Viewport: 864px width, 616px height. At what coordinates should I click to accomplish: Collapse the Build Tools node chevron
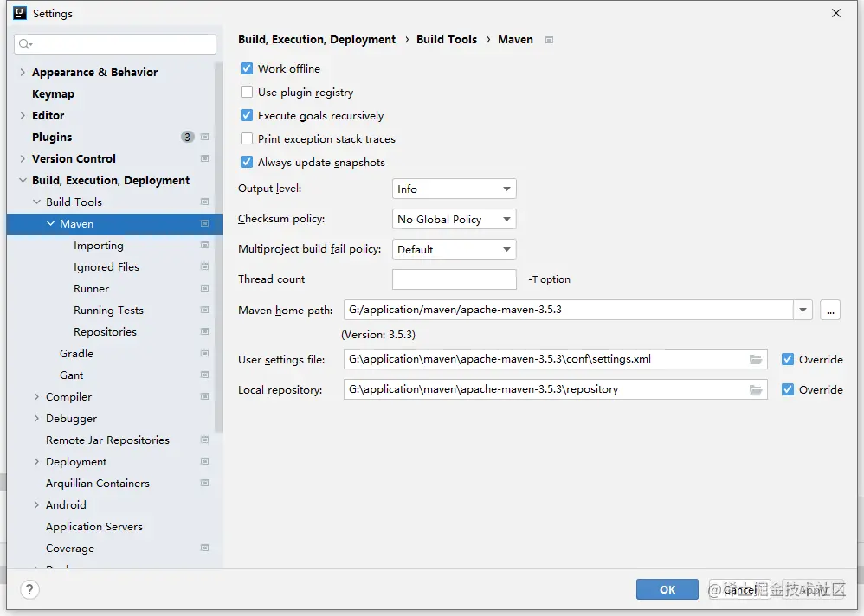(36, 202)
